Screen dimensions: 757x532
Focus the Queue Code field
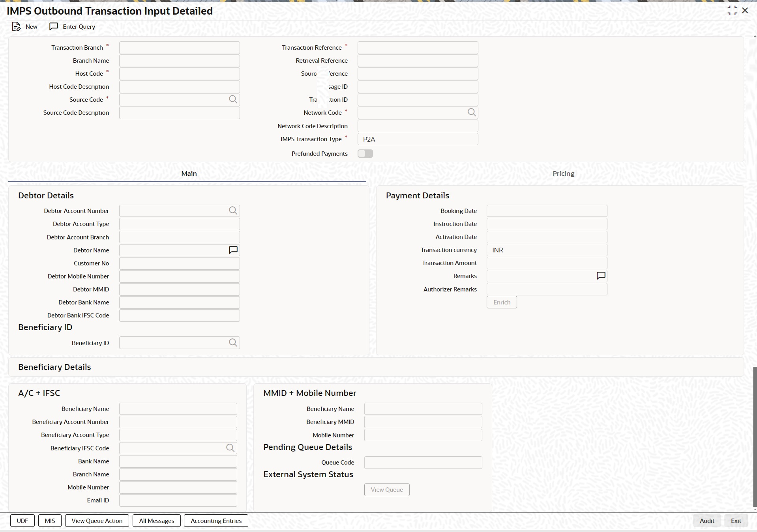pos(423,462)
